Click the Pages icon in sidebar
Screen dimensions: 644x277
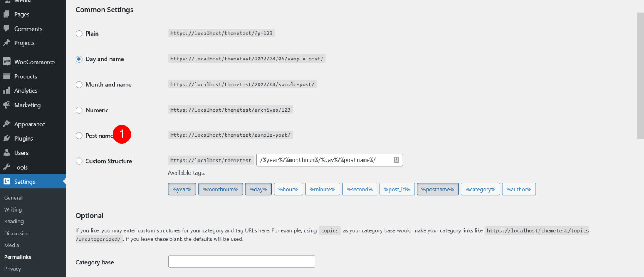click(x=6, y=14)
